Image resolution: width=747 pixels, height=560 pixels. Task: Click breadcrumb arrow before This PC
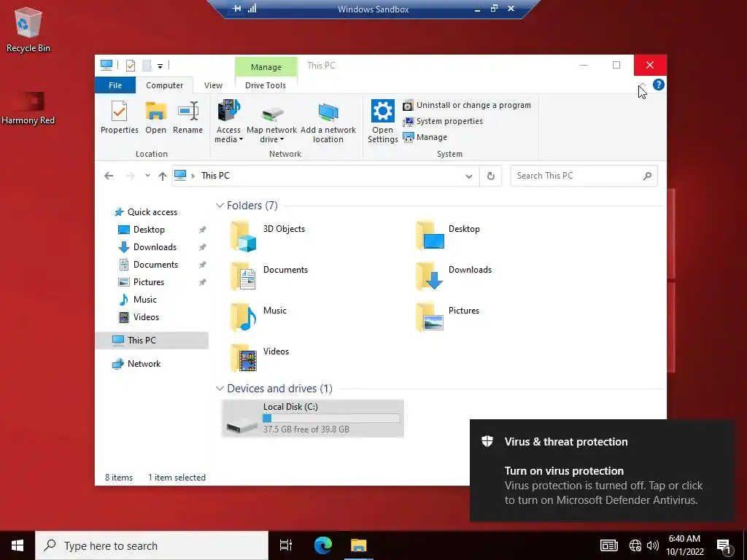click(x=193, y=176)
